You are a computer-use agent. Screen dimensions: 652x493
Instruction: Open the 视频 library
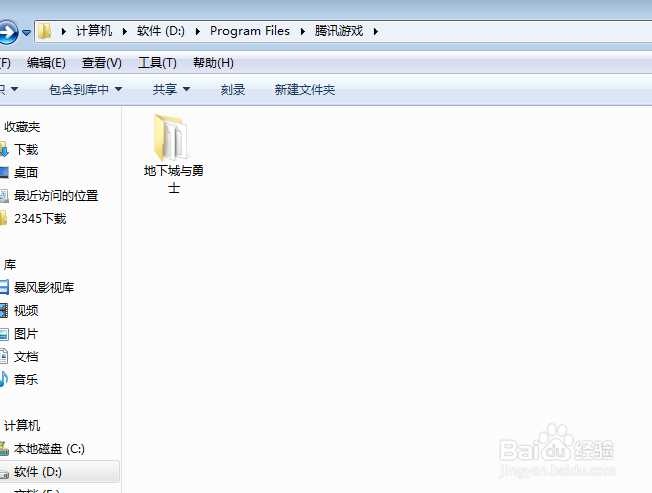click(x=26, y=310)
